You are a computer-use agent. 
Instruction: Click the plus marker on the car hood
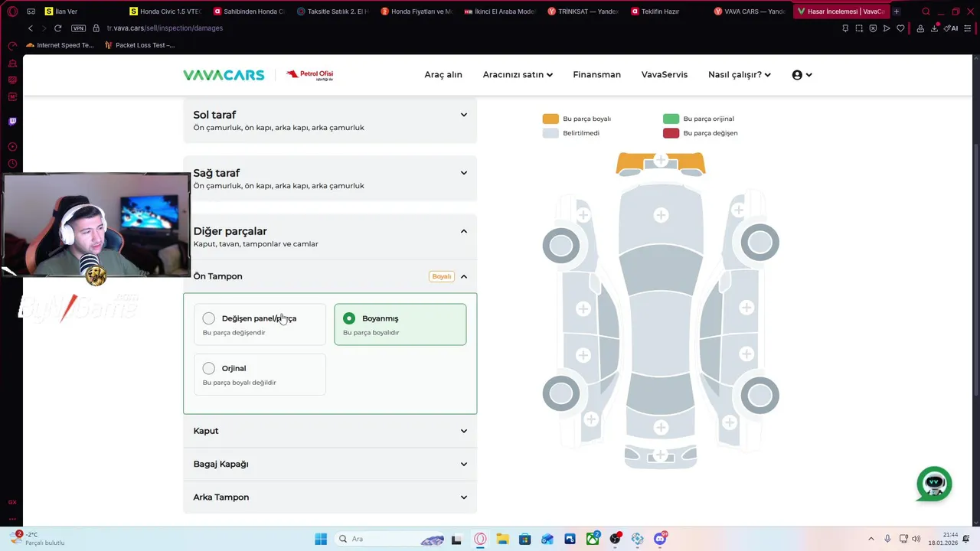point(661,215)
